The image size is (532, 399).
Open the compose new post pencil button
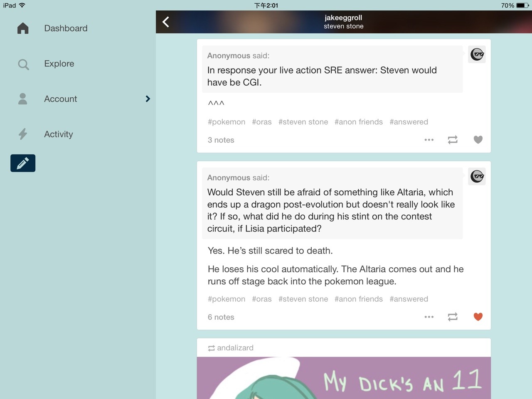23,163
